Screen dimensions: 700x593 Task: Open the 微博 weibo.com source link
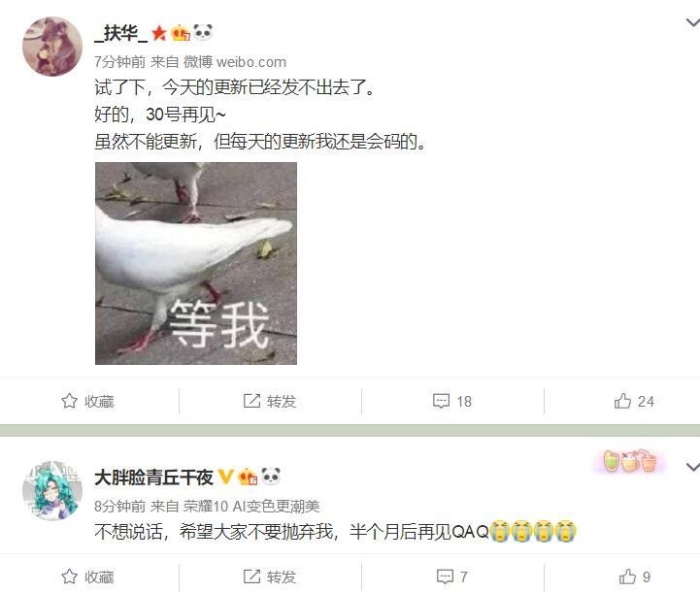click(235, 62)
